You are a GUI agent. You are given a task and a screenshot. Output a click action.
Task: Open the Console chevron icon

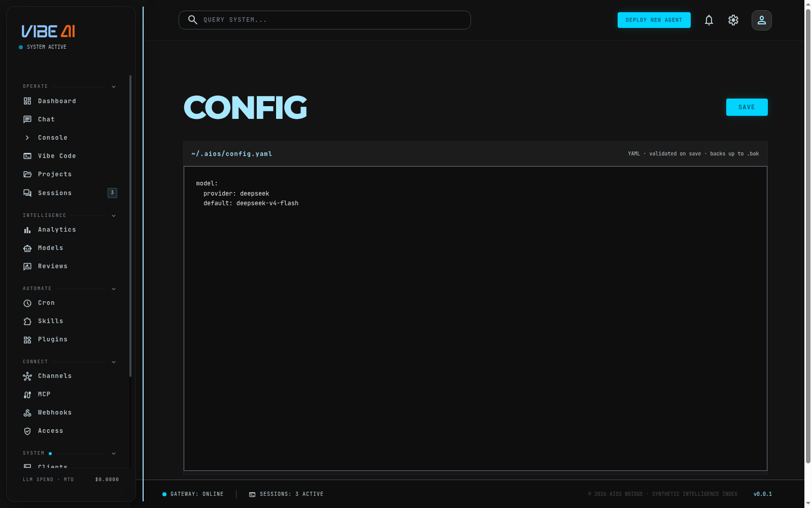27,138
